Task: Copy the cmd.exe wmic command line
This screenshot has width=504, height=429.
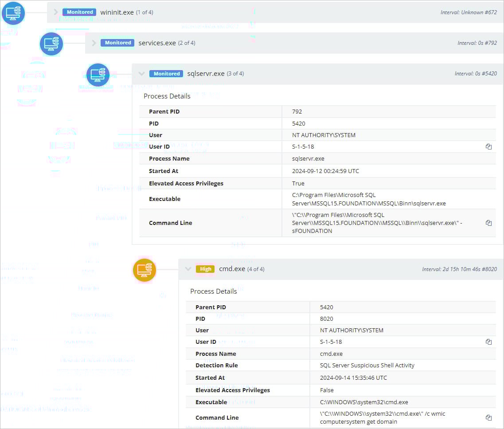Action: tap(488, 418)
